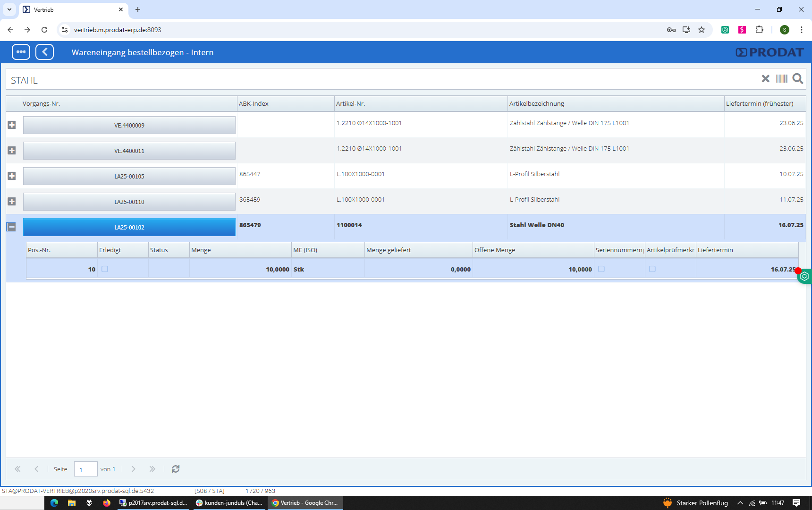Jump to first page arrow

click(x=17, y=469)
